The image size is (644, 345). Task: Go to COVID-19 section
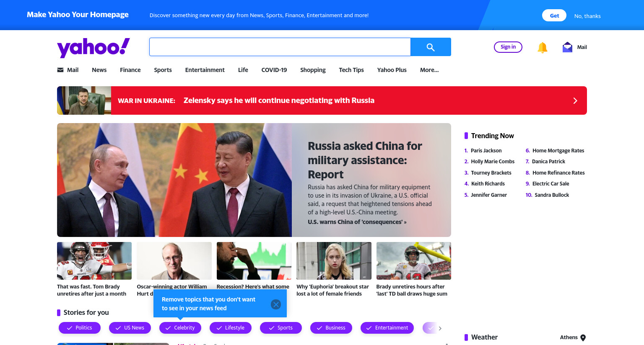coord(274,70)
